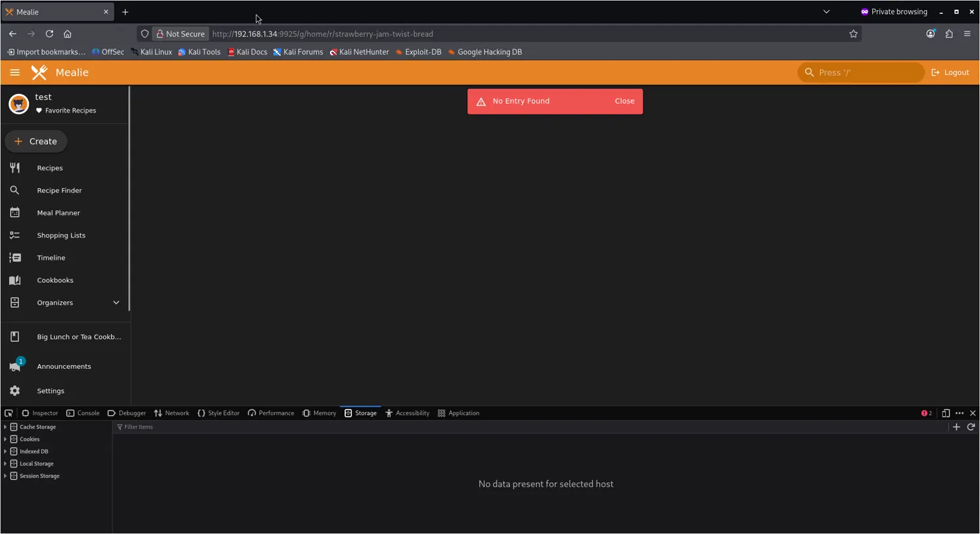
Task: Click the Not Secure lock indicator
Action: point(180,34)
